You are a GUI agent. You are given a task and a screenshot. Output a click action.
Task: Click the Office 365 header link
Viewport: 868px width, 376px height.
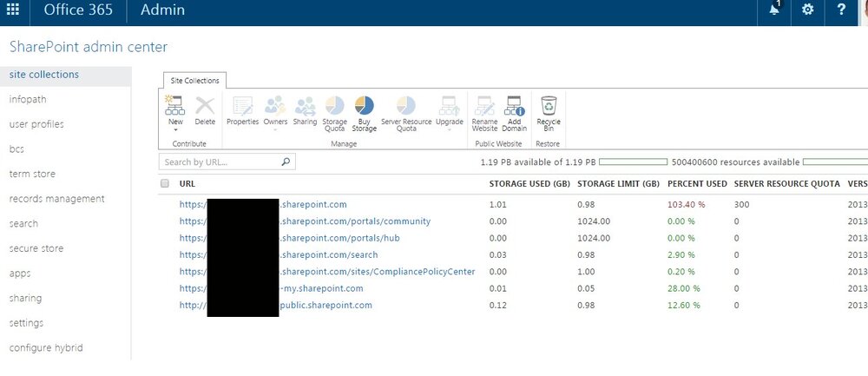tap(78, 10)
